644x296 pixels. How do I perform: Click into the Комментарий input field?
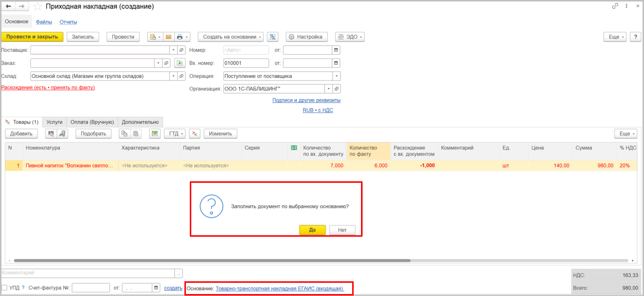(87, 273)
